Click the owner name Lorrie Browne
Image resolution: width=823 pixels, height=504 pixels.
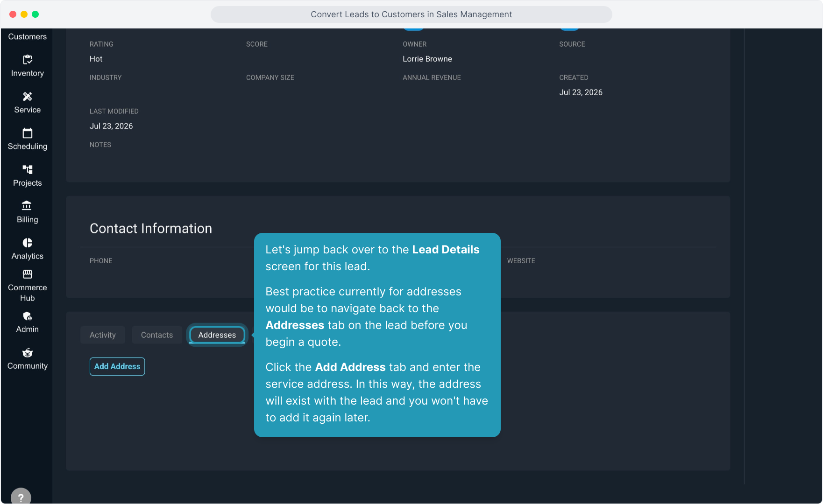427,59
